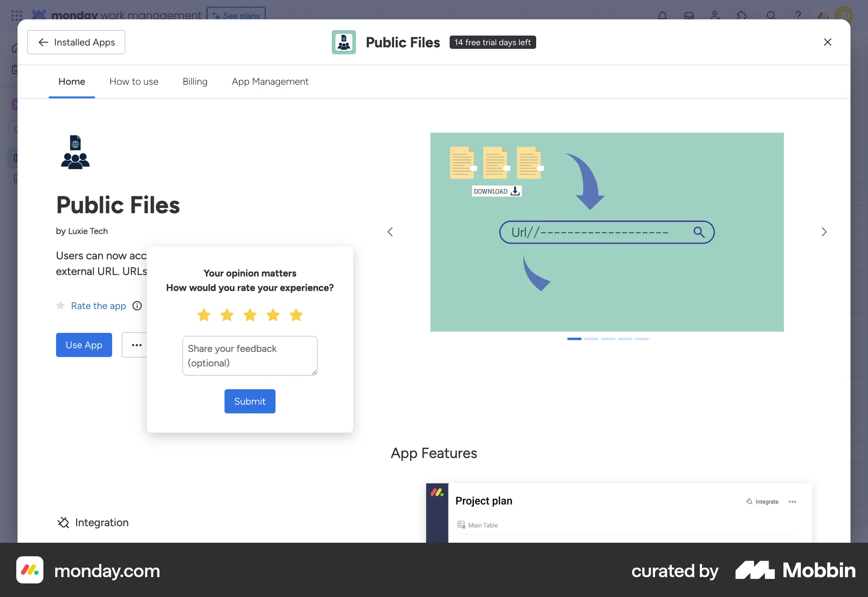Screen dimensions: 868x597
Task: Click the Integrate icon on Project plan card
Action: pyautogui.click(x=749, y=502)
